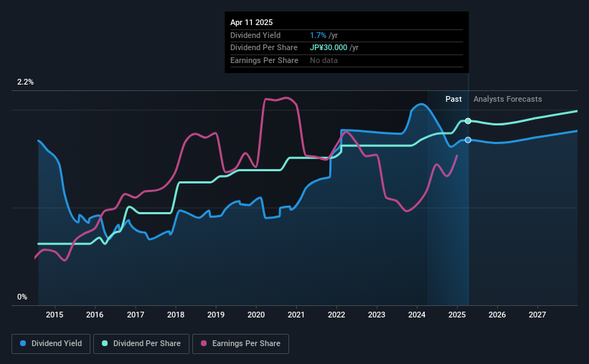This screenshot has width=589, height=364.
Task: Toggle the Dividend Per Share legend button
Action: (x=141, y=344)
